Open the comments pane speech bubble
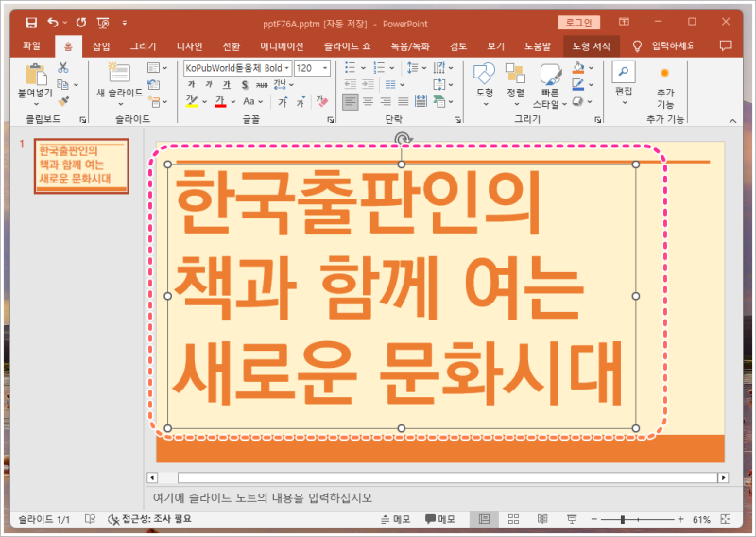This screenshot has height=537, width=756. [x=726, y=45]
